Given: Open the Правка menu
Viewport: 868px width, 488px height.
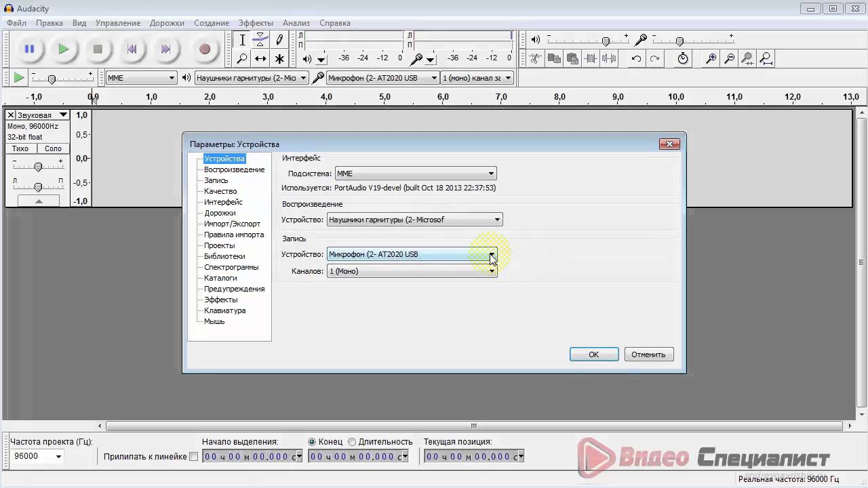Looking at the screenshot, I should [50, 23].
